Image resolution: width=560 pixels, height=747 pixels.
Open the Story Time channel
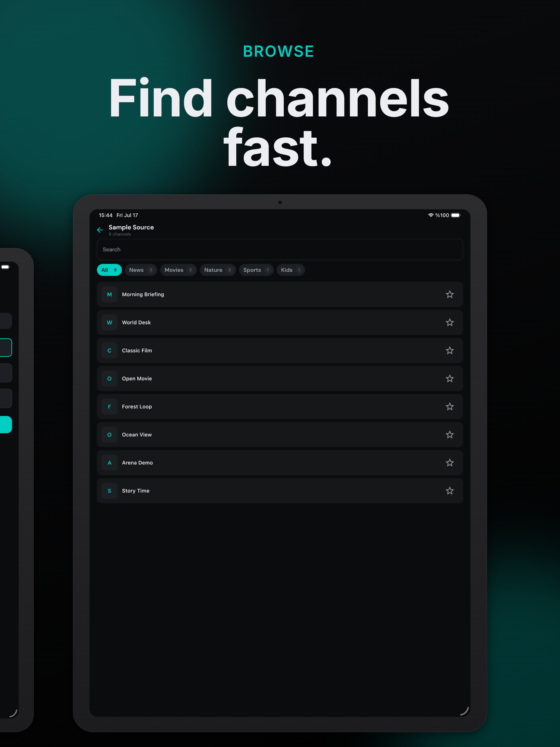(280, 491)
